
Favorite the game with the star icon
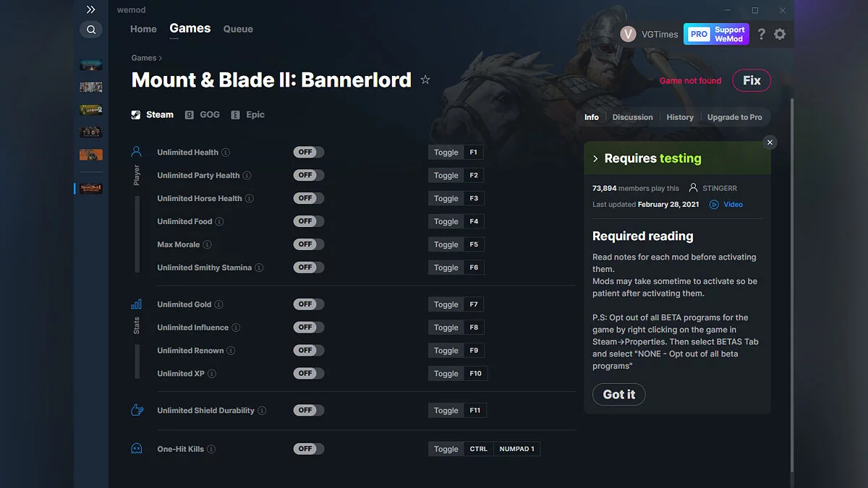click(x=425, y=80)
